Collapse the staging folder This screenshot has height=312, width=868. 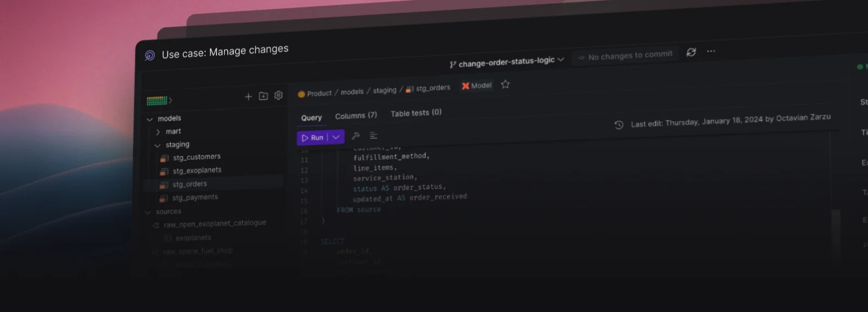pos(157,145)
